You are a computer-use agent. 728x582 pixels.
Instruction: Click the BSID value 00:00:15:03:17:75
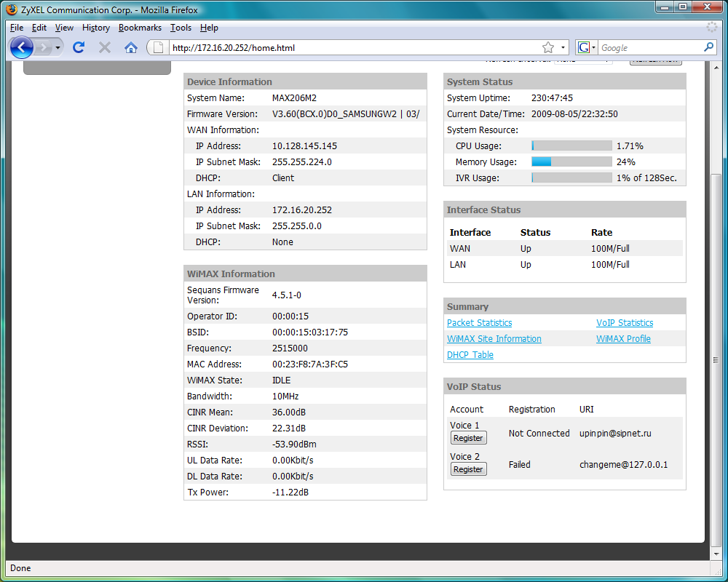309,332
